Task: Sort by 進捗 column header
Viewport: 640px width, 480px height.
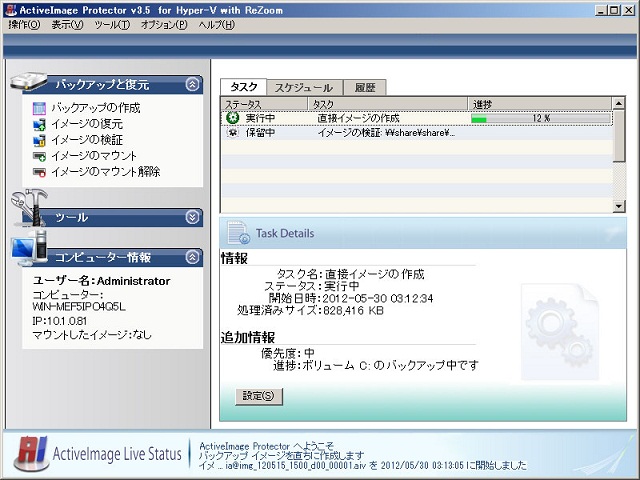Action: 540,104
